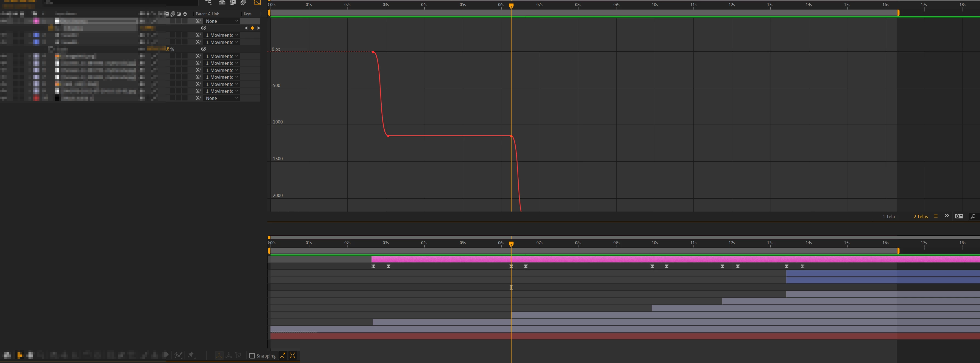Toggle the Graph Editor button
Viewport: 980px width, 363px height.
pos(258,2)
